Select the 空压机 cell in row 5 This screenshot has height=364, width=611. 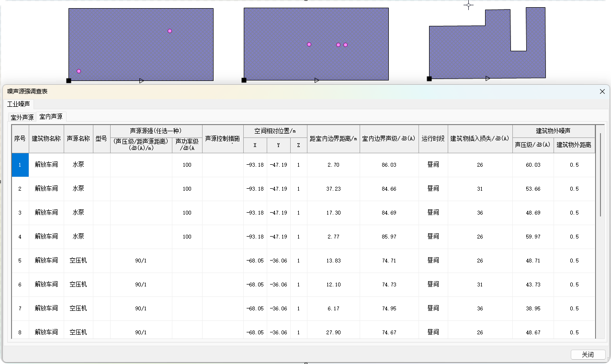pyautogui.click(x=78, y=261)
